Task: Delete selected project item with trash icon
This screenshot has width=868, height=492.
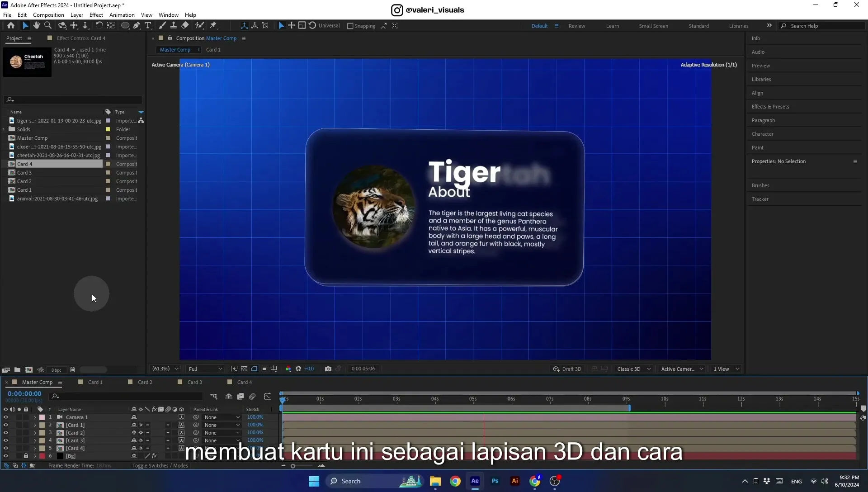Action: coord(72,370)
